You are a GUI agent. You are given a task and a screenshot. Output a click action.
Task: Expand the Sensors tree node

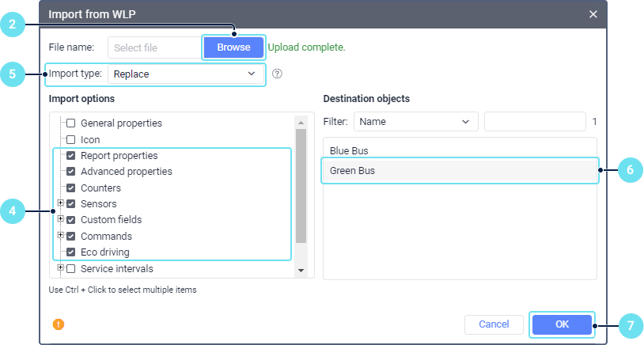61,203
